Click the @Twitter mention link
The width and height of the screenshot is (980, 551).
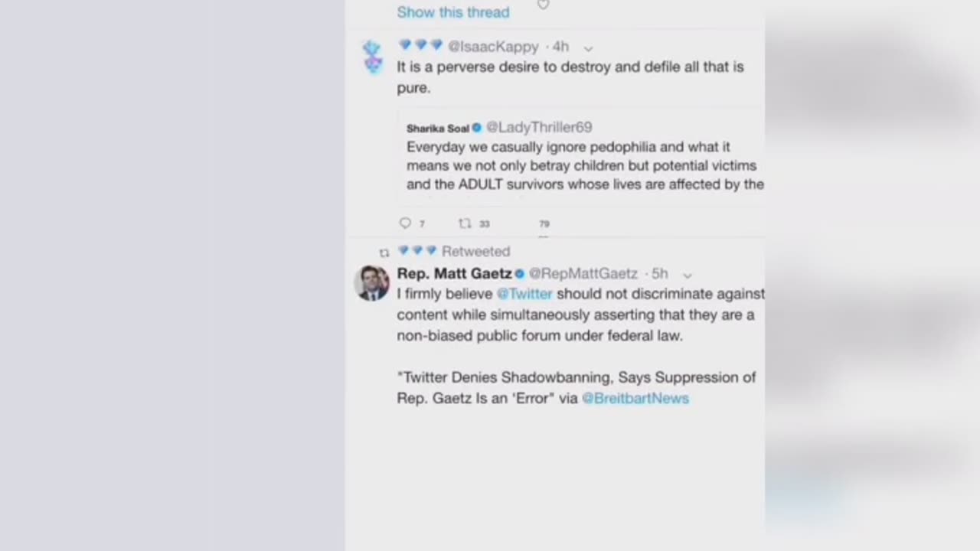pyautogui.click(x=524, y=294)
